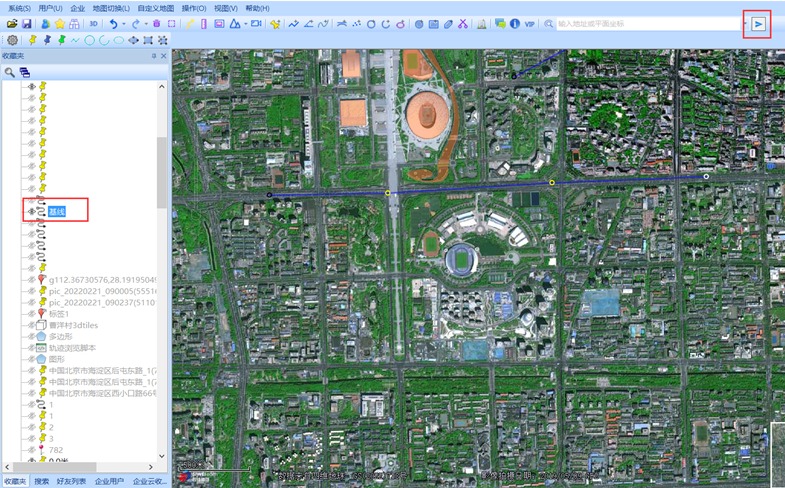Image resolution: width=785 pixels, height=488 pixels.
Task: Toggle visibility of 多边形 item
Action: pos(32,336)
